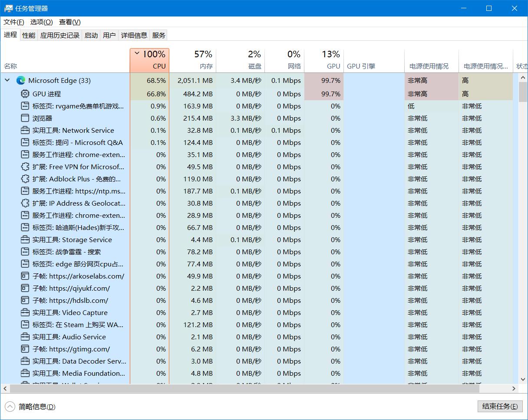Collapse the Microsoft Edge (33) process group
The image size is (528, 420).
[7, 80]
